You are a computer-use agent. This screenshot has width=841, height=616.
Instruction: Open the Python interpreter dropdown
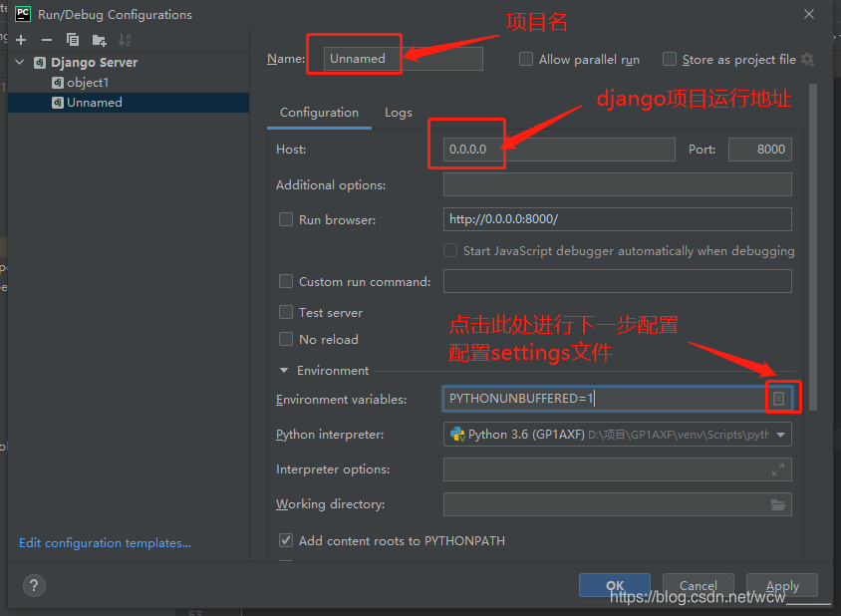click(781, 435)
